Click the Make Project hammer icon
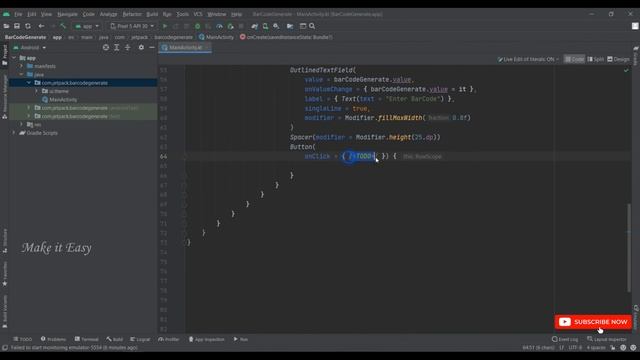640x360 pixels. click(63, 26)
